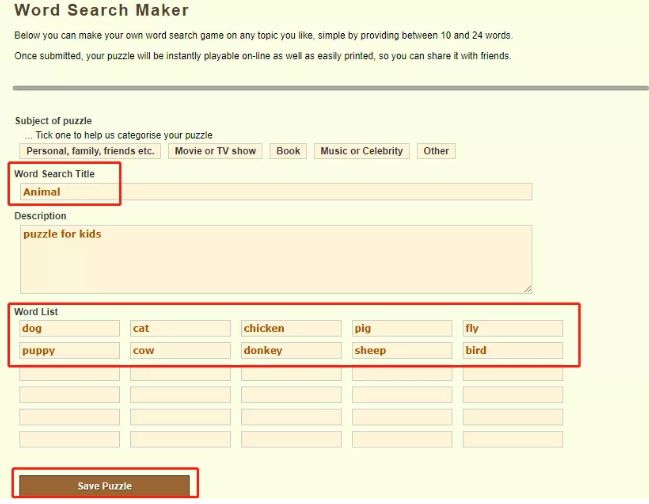Click the word field containing chicken
The width and height of the screenshot is (649, 504).
[x=291, y=329]
